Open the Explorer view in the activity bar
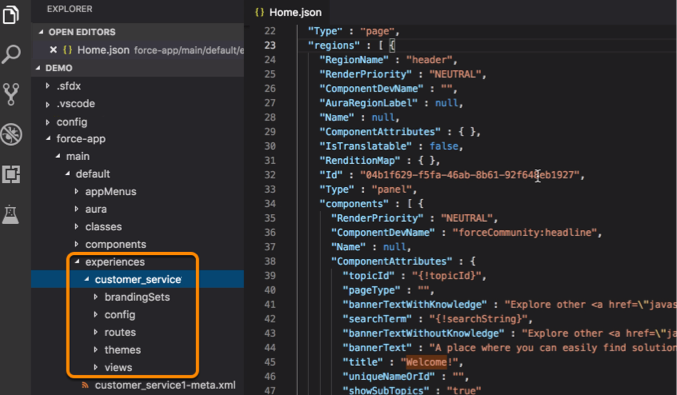The image size is (677, 395). pos(11,14)
